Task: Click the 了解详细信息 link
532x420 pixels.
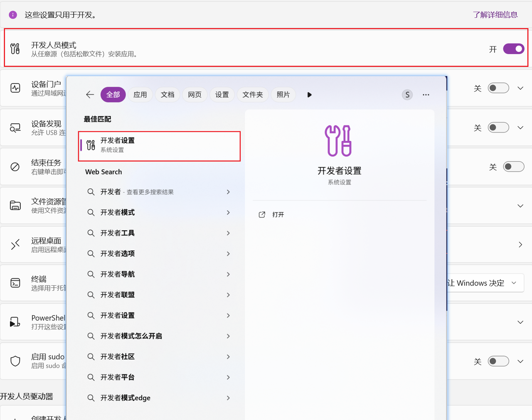Action: click(x=495, y=15)
